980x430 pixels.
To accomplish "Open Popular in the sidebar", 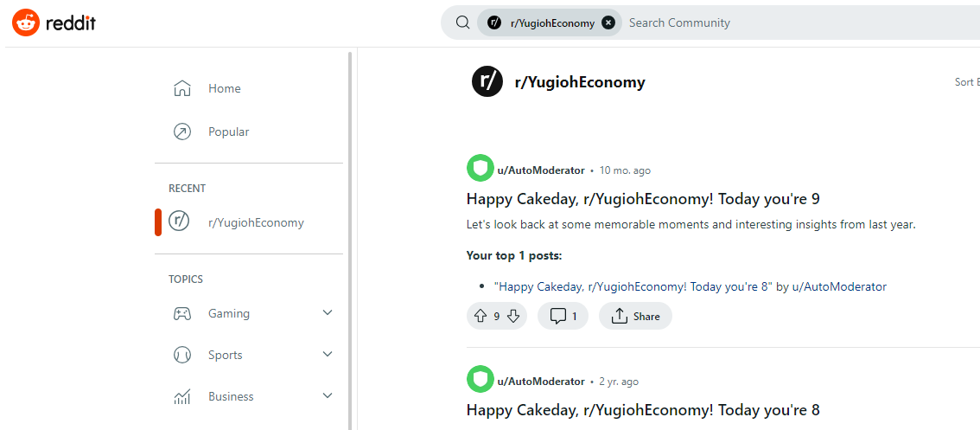I will click(228, 132).
